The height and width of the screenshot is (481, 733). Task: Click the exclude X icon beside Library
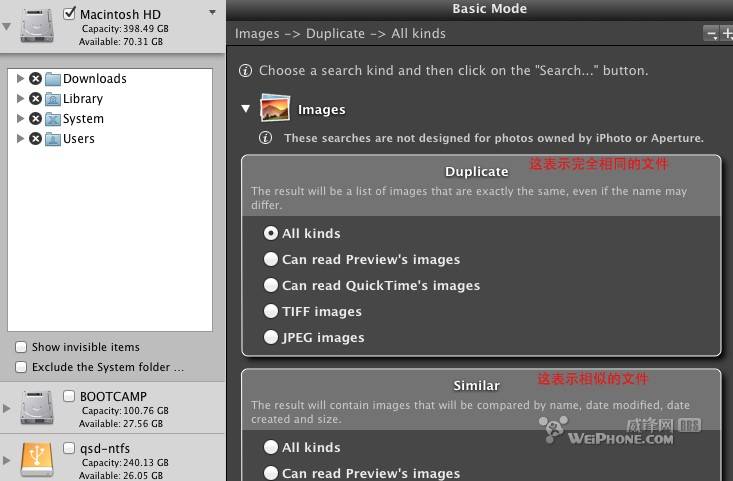(x=36, y=99)
